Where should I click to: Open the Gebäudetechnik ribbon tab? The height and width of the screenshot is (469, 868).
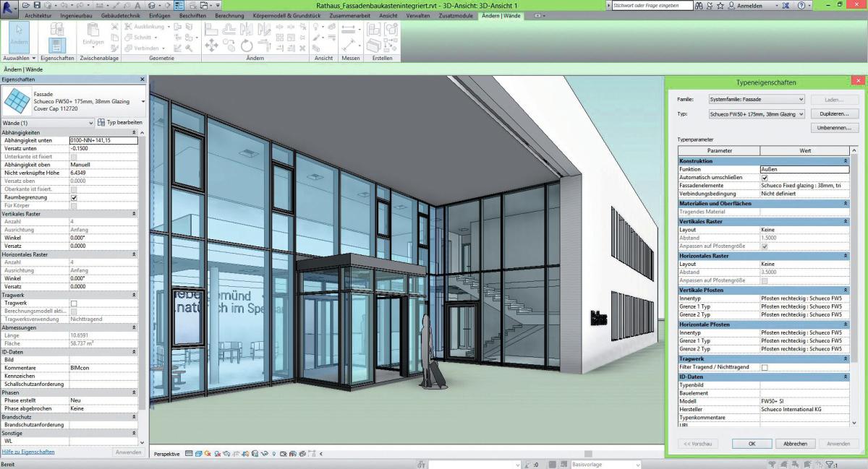coord(120,15)
